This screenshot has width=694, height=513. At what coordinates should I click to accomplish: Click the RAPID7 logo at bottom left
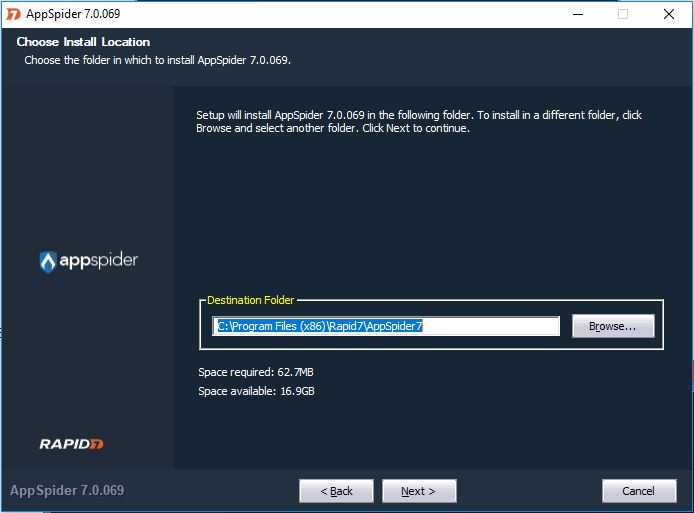pos(71,444)
